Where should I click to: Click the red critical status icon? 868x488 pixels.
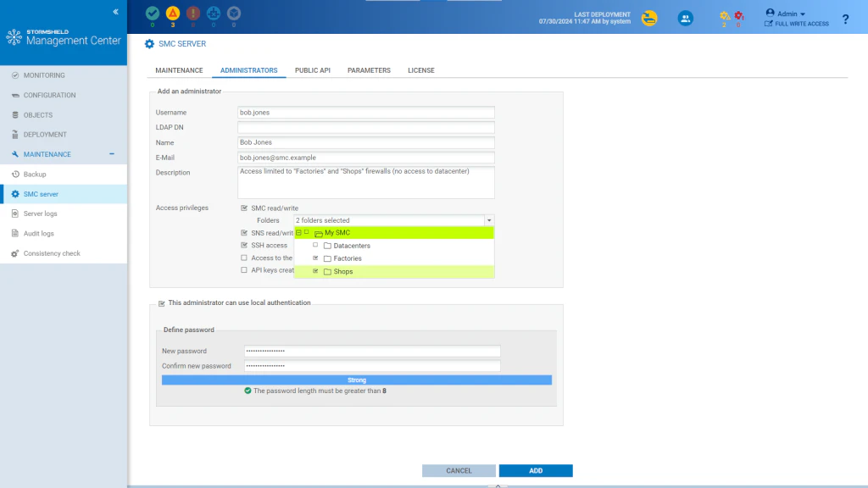tap(193, 14)
